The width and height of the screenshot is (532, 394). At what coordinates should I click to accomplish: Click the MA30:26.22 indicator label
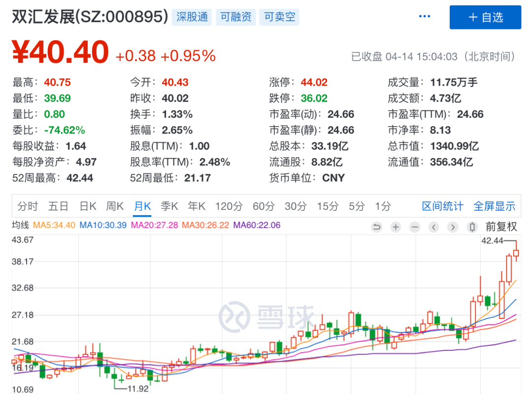(x=205, y=225)
